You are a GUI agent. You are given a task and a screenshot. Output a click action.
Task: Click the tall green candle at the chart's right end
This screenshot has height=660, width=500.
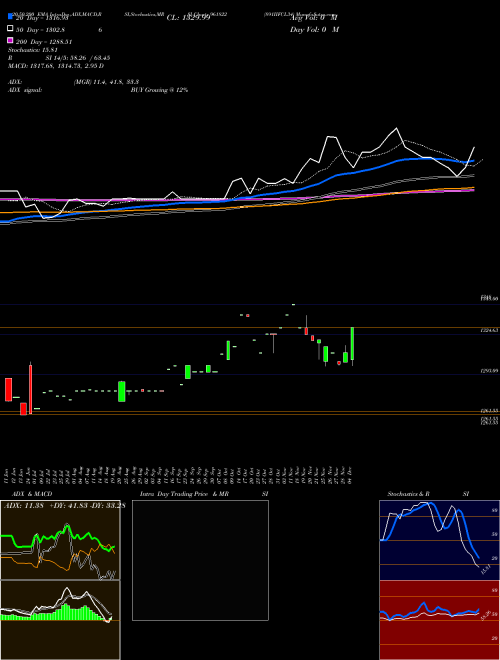tap(352, 343)
